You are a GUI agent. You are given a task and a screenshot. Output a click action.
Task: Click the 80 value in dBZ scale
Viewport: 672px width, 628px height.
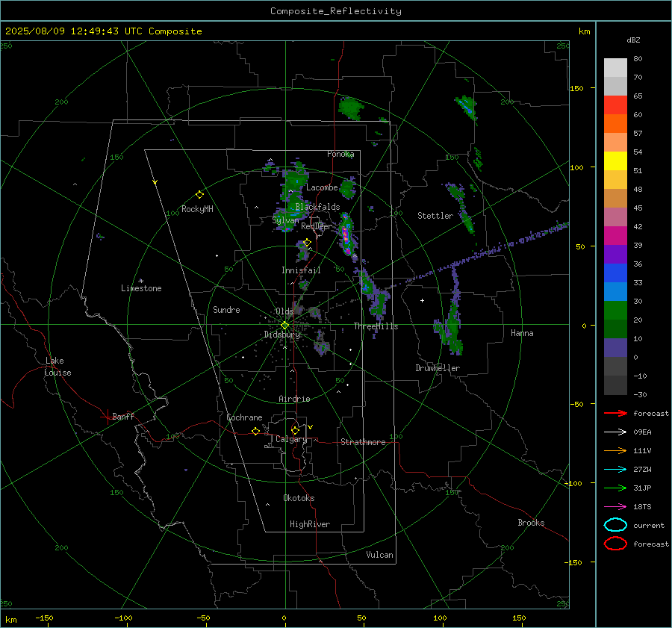click(638, 59)
